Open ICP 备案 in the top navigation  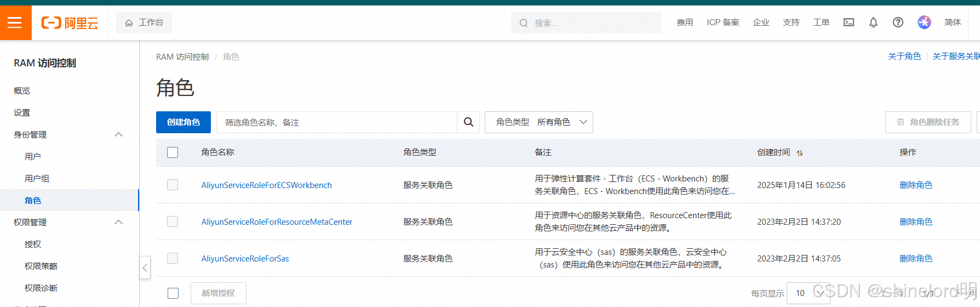coord(723,22)
